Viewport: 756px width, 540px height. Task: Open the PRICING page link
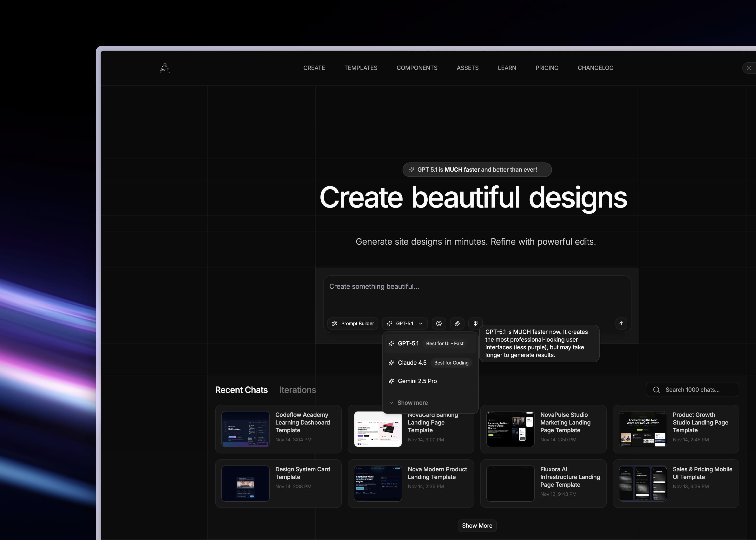coord(547,68)
